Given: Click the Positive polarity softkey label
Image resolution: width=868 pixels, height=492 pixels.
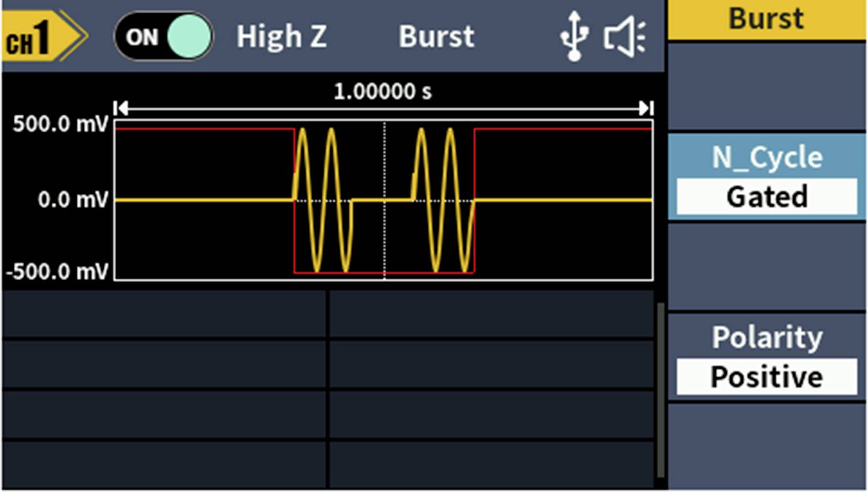Looking at the screenshot, I should pos(767,376).
